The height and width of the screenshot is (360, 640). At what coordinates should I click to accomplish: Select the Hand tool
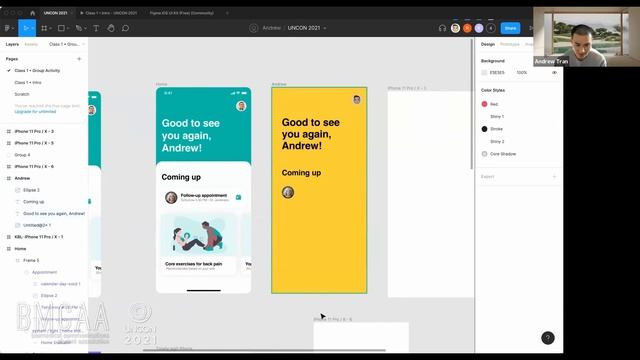(x=111, y=28)
